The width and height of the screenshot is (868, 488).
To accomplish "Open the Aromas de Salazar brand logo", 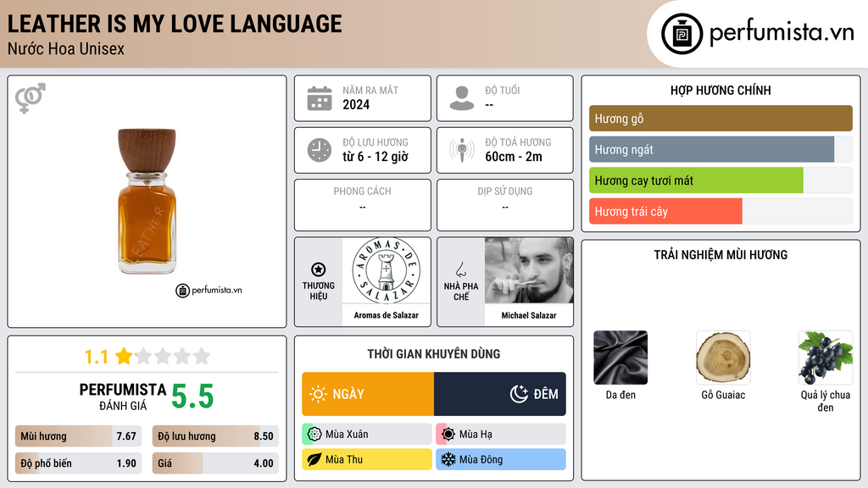I will 386,270.
